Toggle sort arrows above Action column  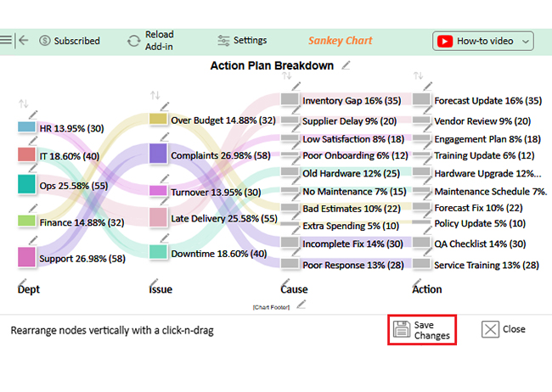[x=418, y=76]
